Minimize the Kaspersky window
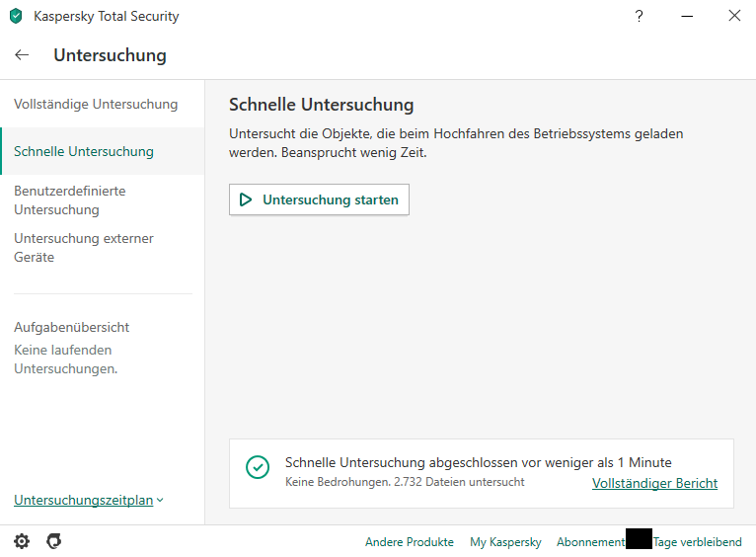 pos(687,16)
